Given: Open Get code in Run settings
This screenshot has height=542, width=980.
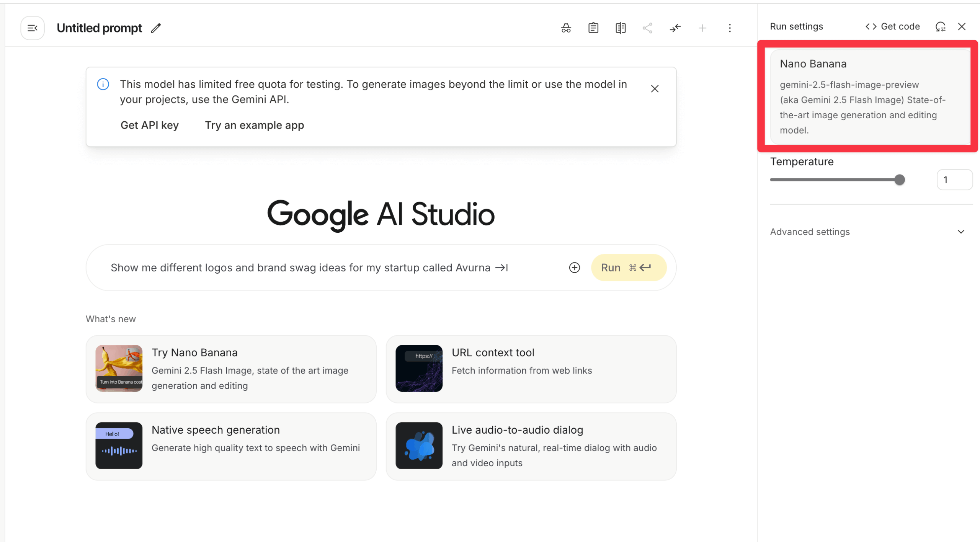Looking at the screenshot, I should pos(893,26).
